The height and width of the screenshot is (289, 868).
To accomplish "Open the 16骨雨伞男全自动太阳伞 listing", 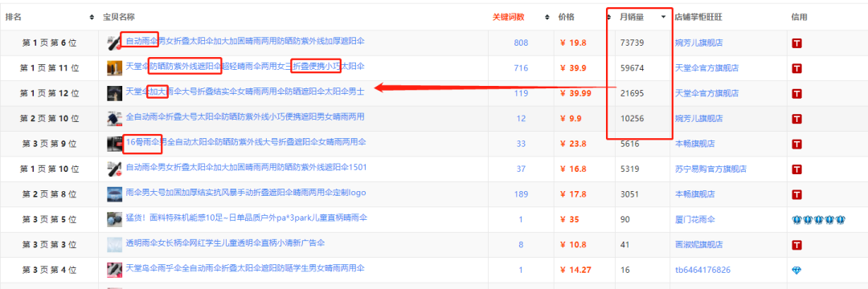I will pyautogui.click(x=245, y=142).
